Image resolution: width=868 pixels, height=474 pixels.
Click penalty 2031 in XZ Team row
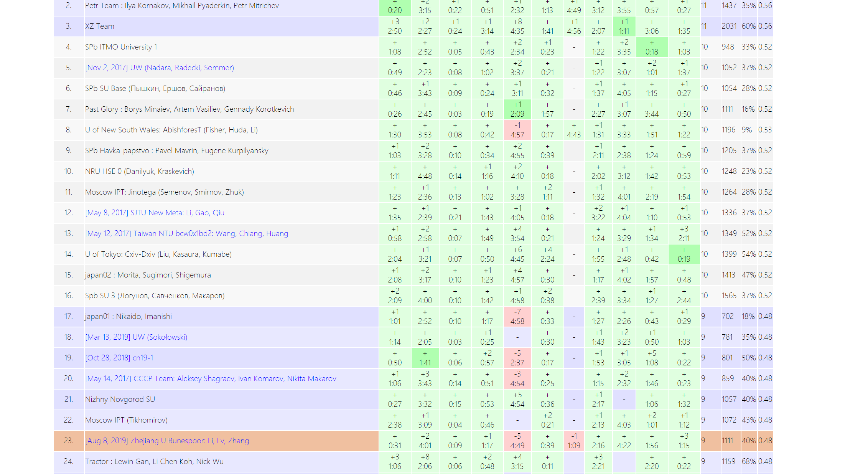tap(729, 26)
